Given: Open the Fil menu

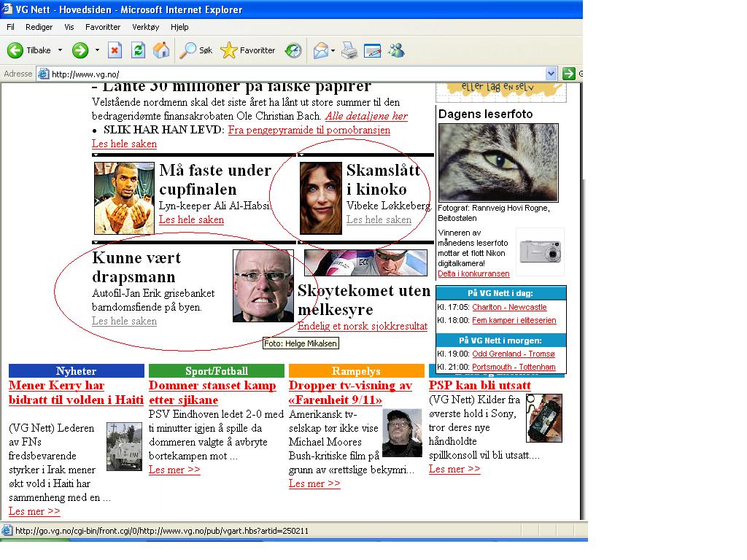Looking at the screenshot, I should click(10, 27).
